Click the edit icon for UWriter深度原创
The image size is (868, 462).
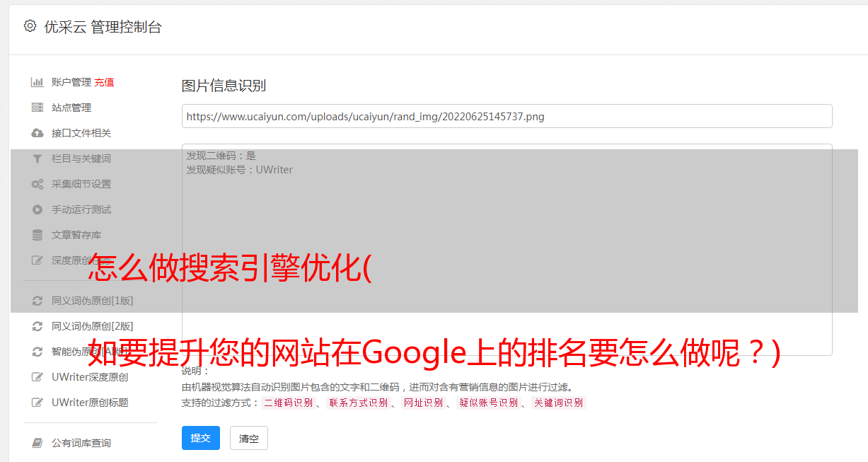click(x=37, y=377)
